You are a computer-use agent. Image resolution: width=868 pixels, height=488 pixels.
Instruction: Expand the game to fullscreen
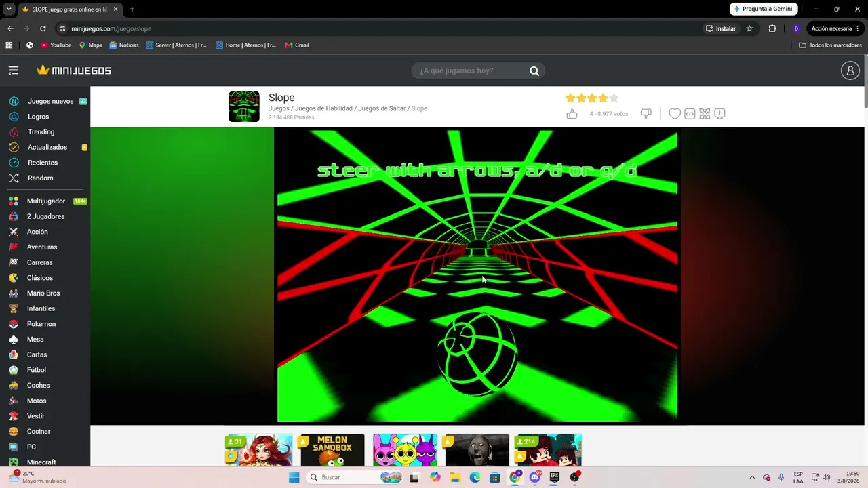[705, 114]
